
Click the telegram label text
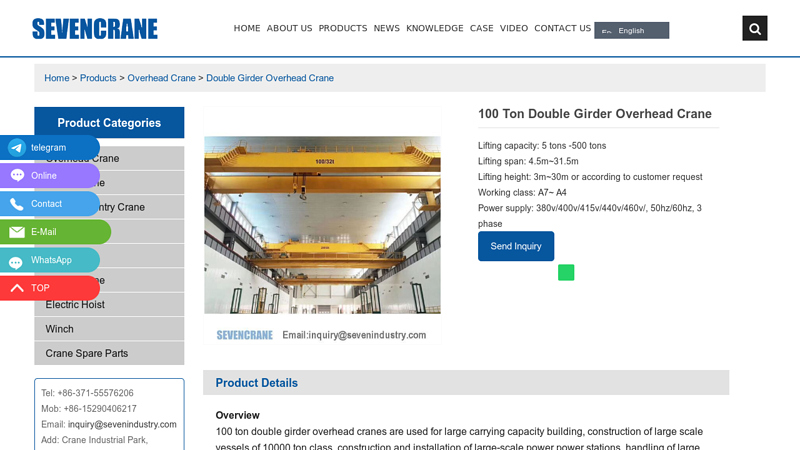coord(48,147)
